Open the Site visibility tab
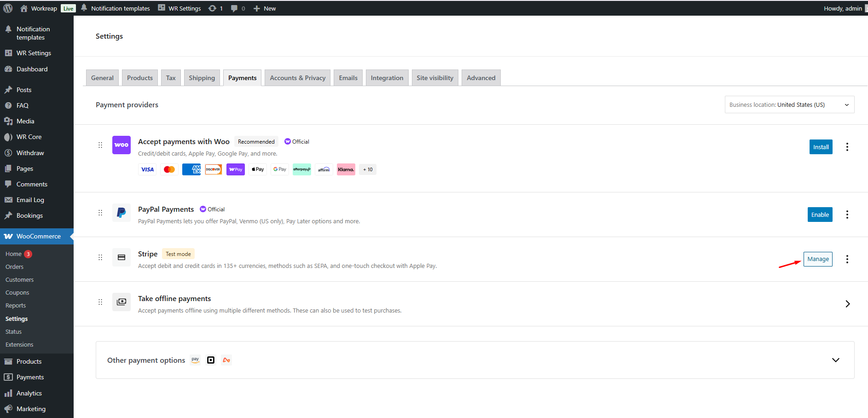Image resolution: width=868 pixels, height=418 pixels. 434,78
